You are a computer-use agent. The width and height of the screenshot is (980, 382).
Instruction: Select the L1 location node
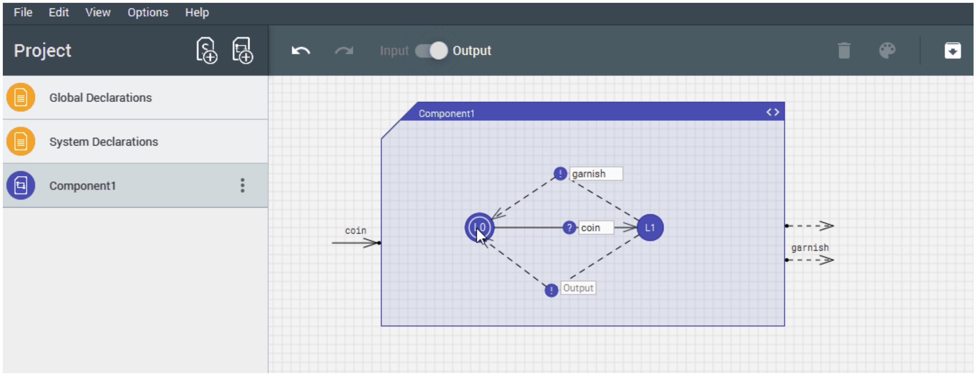pyautogui.click(x=650, y=228)
